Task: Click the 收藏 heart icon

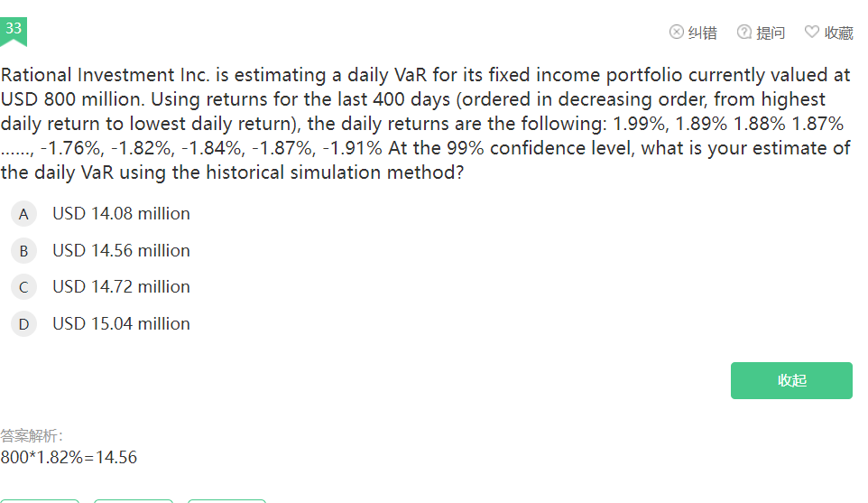Action: pyautogui.click(x=812, y=33)
